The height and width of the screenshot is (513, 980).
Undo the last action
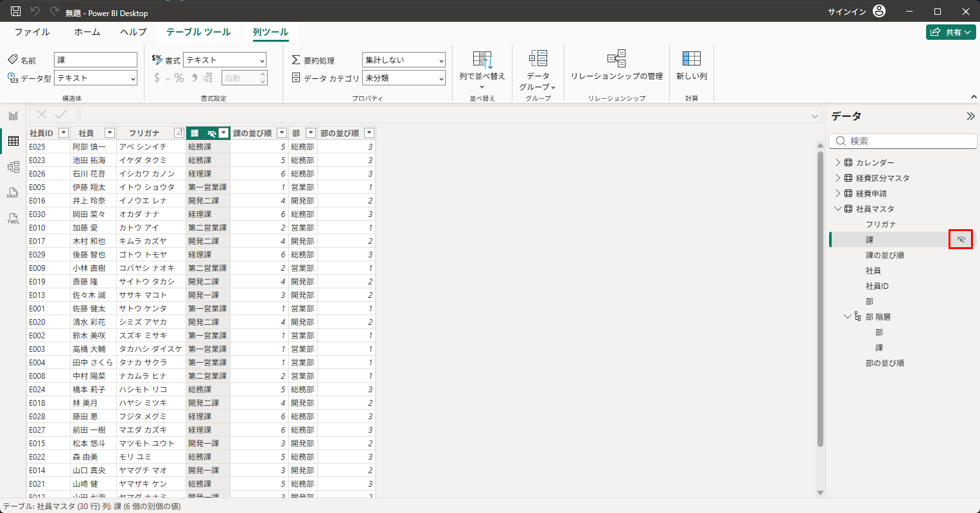click(35, 12)
